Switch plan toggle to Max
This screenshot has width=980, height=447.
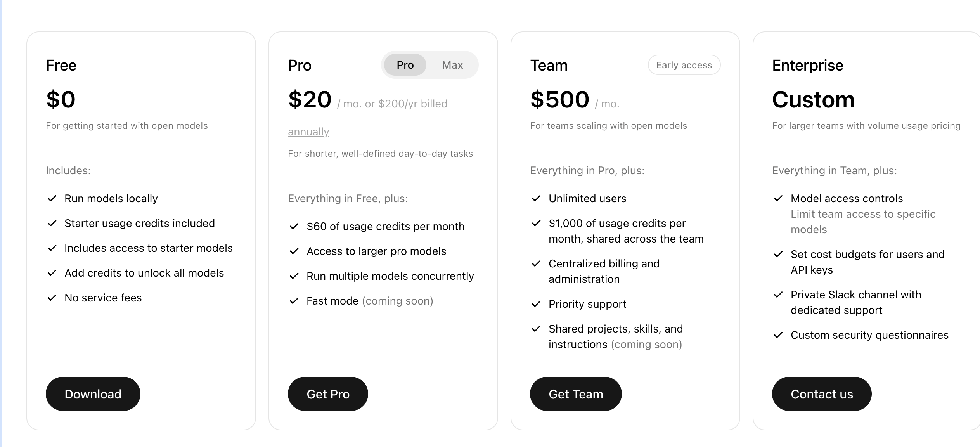coord(452,65)
